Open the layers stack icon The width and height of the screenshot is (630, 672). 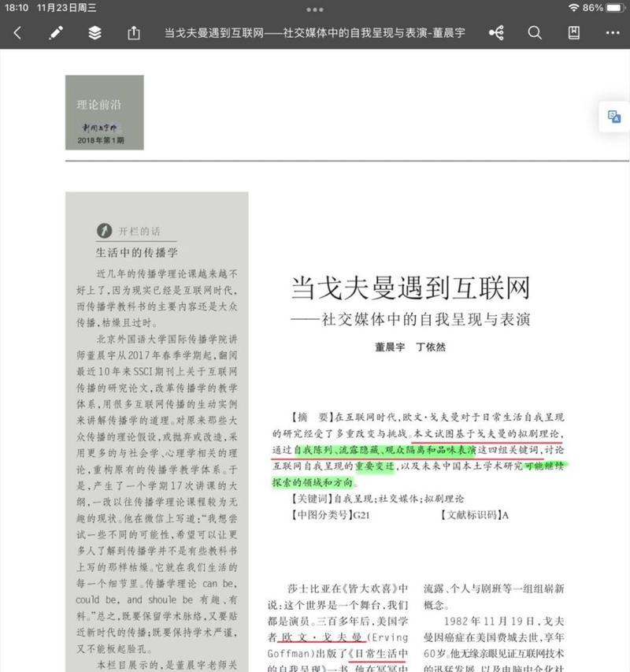click(x=94, y=33)
